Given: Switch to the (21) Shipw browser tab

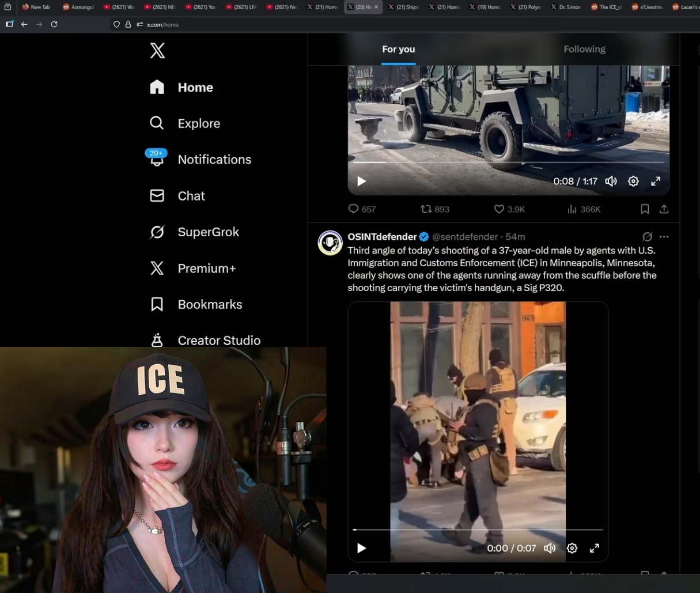Looking at the screenshot, I should [404, 7].
